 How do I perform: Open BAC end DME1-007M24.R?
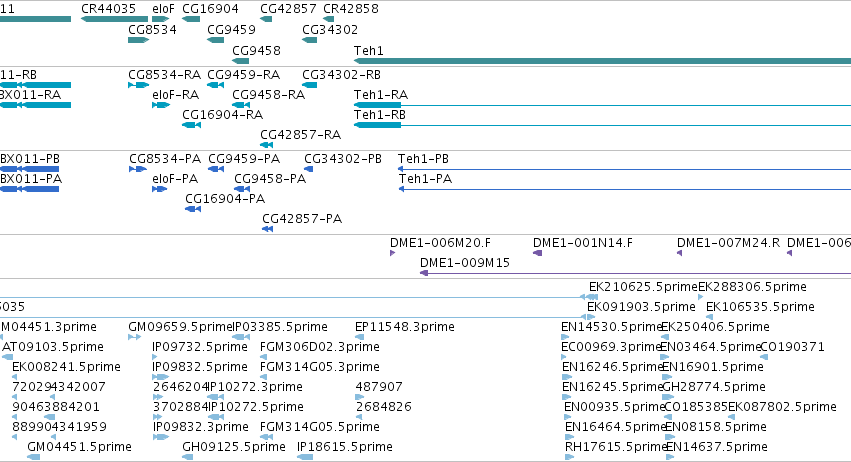pyautogui.click(x=728, y=243)
